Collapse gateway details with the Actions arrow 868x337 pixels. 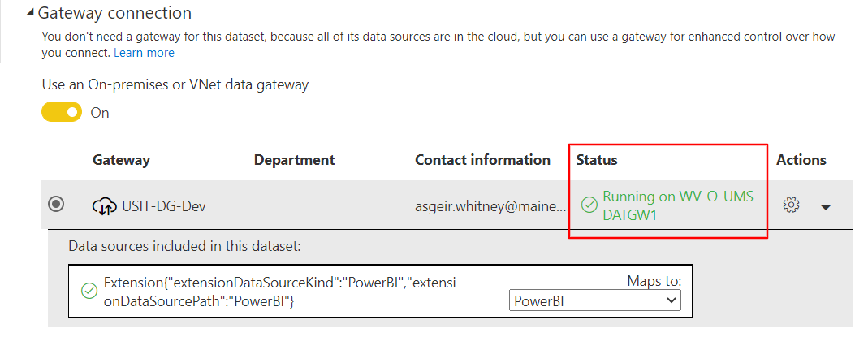pos(826,206)
